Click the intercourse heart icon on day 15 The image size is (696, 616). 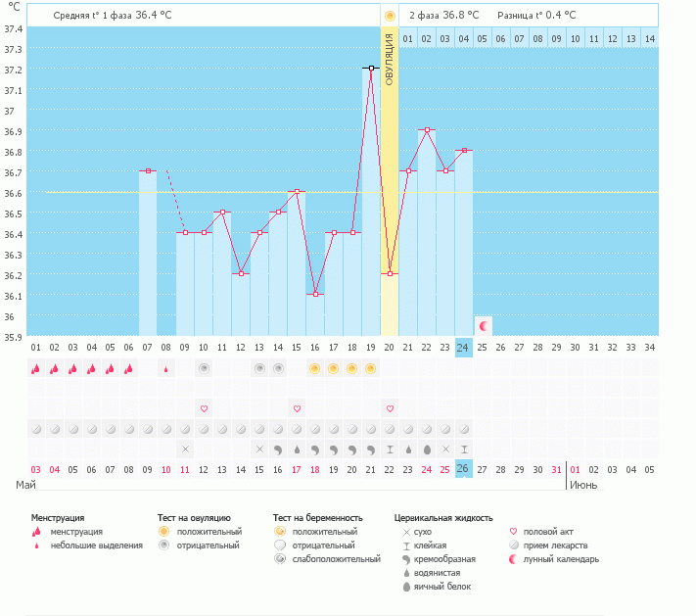click(297, 408)
